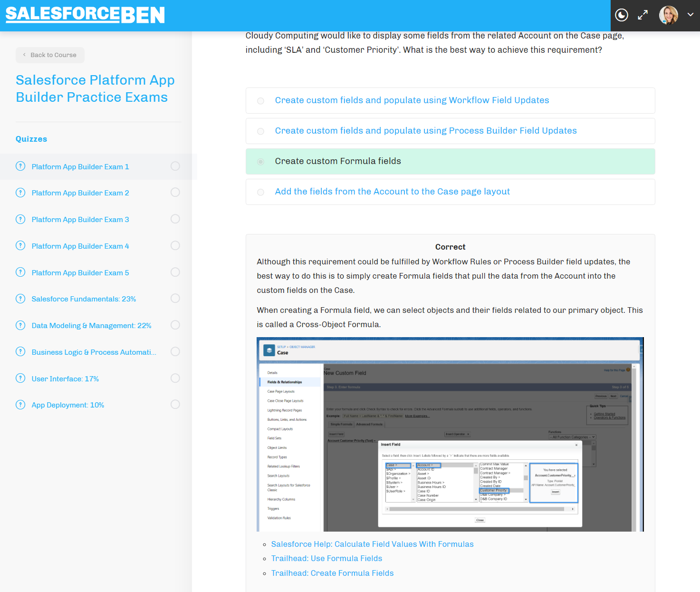This screenshot has height=592, width=700.
Task: Click answer text about Workflow Field Updates
Action: (x=412, y=100)
